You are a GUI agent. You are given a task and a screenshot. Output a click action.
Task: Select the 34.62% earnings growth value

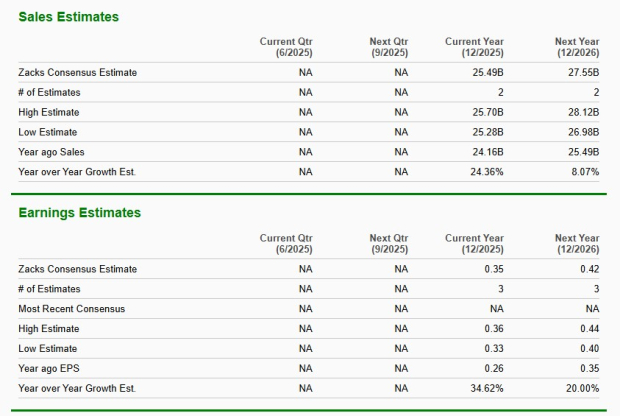(x=485, y=387)
